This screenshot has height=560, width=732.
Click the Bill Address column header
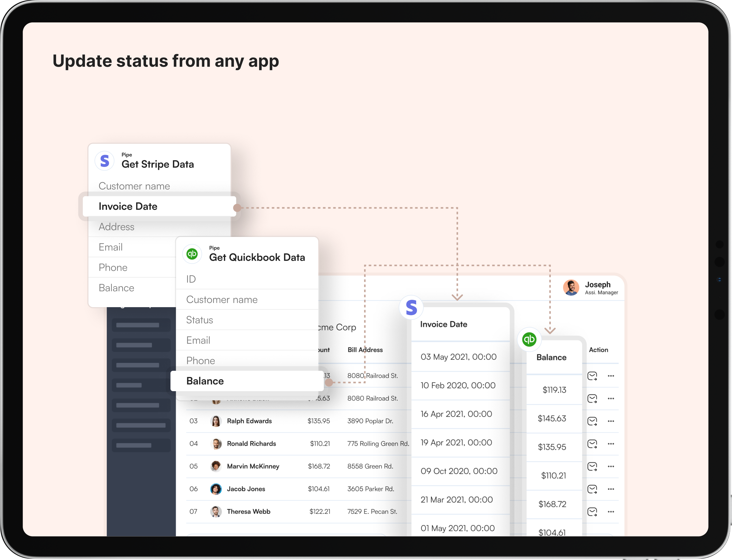[x=365, y=350]
